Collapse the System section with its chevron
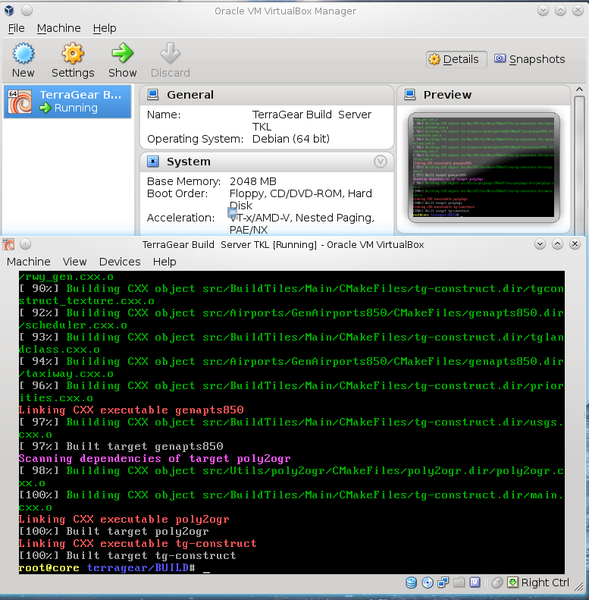The height and width of the screenshot is (600, 589). pyautogui.click(x=380, y=161)
